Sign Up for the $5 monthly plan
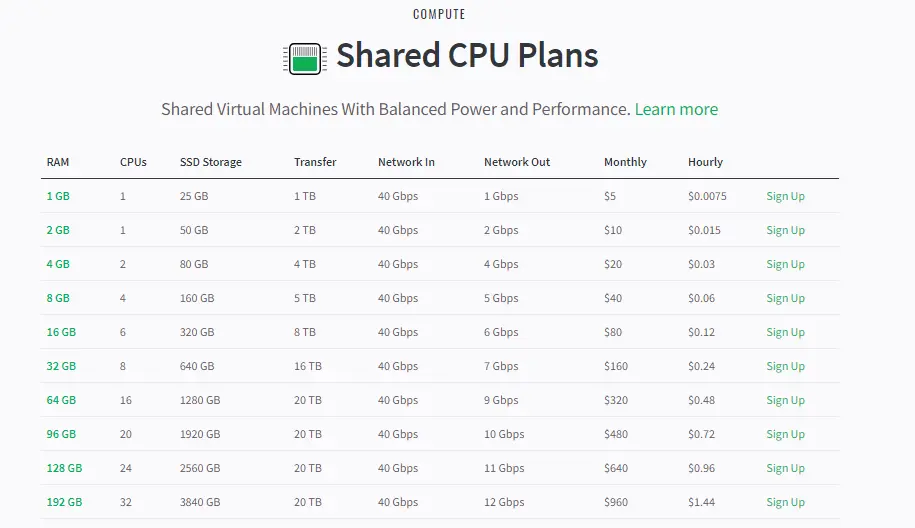This screenshot has height=528, width=915. (x=785, y=196)
